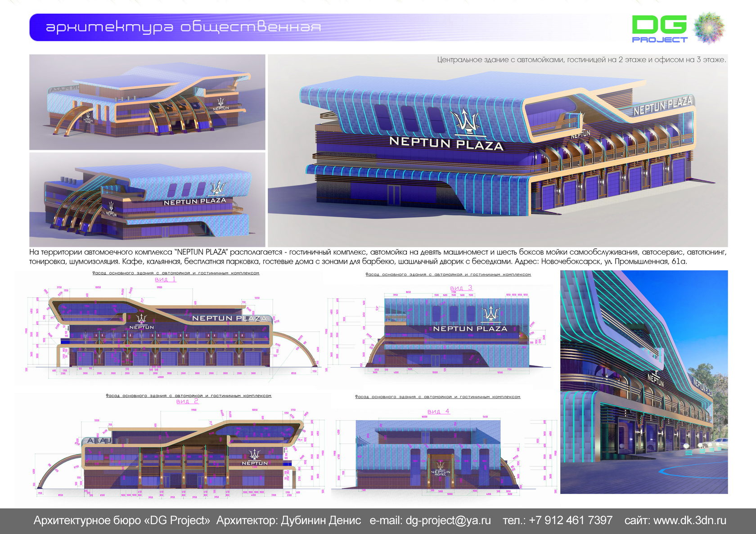The width and height of the screenshot is (756, 534).
Task: Click the DG Project logo
Action: click(659, 29)
